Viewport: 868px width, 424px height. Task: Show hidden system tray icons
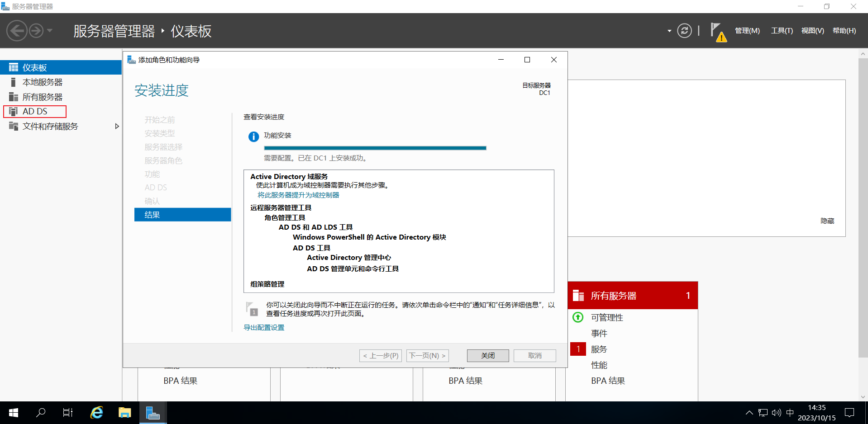749,413
